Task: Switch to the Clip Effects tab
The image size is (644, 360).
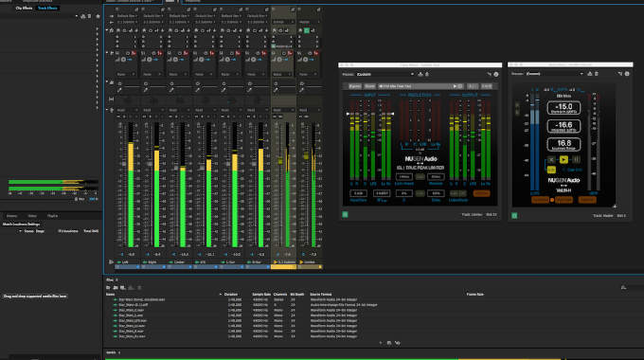Action: (24, 9)
